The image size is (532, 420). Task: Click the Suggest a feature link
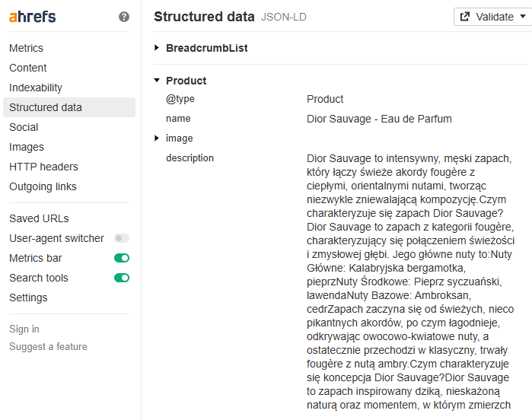point(48,347)
